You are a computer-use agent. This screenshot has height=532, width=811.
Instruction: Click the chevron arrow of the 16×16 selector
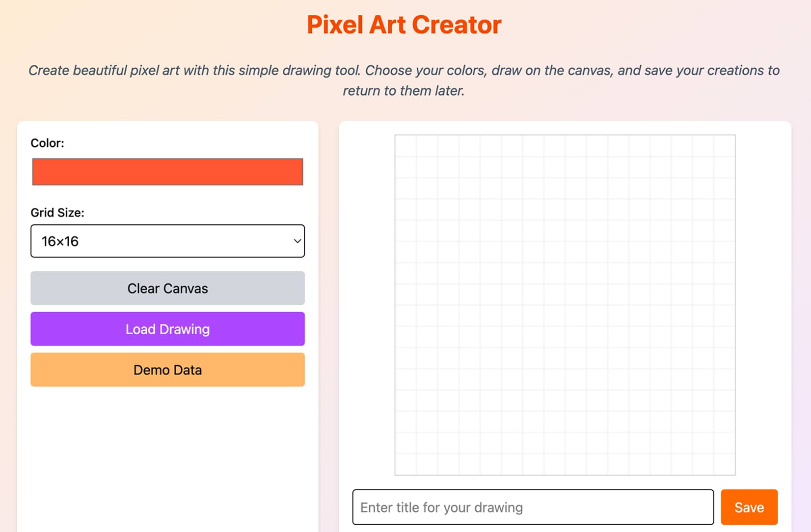click(x=297, y=241)
